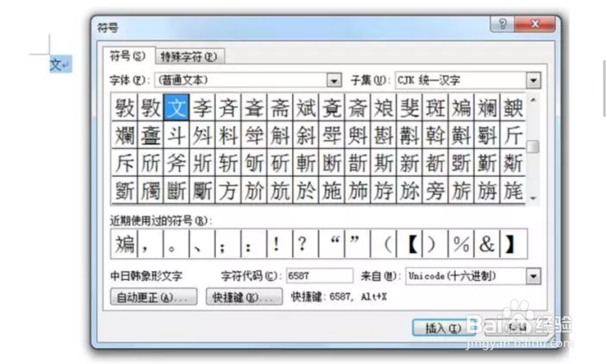Pick the % sign from recently used symbols
This screenshot has height=364, width=607.
click(x=460, y=242)
